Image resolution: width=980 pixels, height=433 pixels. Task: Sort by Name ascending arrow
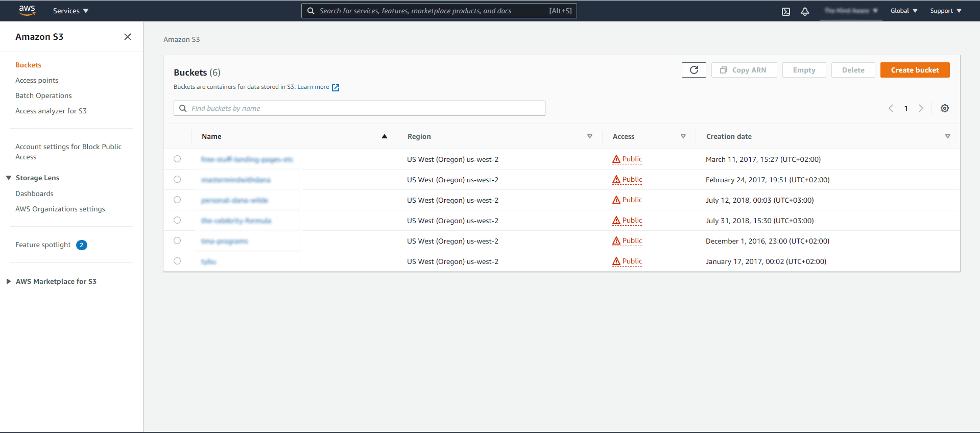click(x=385, y=136)
